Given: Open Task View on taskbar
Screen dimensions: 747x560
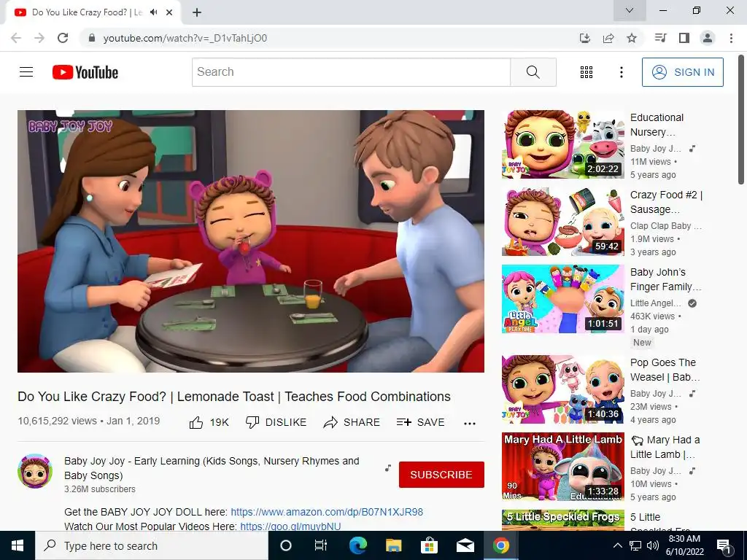Looking at the screenshot, I should coord(321,545).
